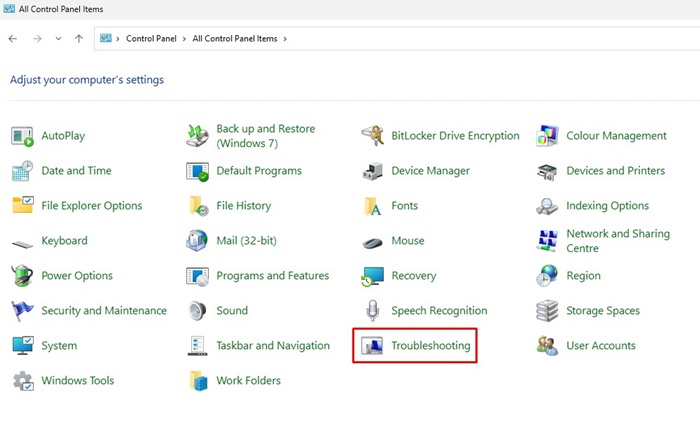Open the recent locations dropdown arrow

click(x=58, y=39)
